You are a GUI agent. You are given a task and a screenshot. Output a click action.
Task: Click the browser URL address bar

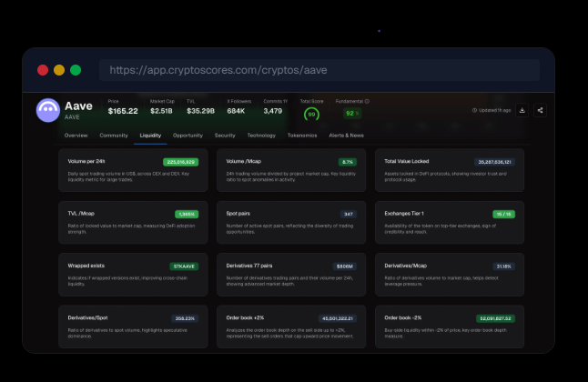[319, 70]
